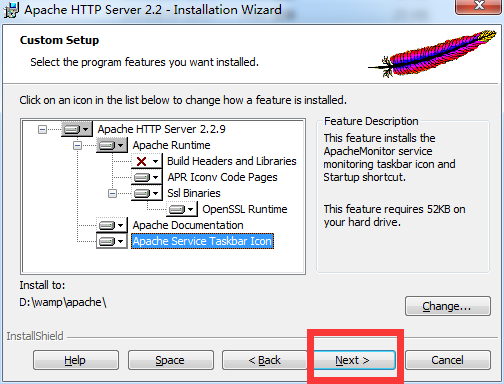The image size is (504, 384).
Task: Open install-state dropdown for Apache Runtime
Action: click(x=112, y=145)
